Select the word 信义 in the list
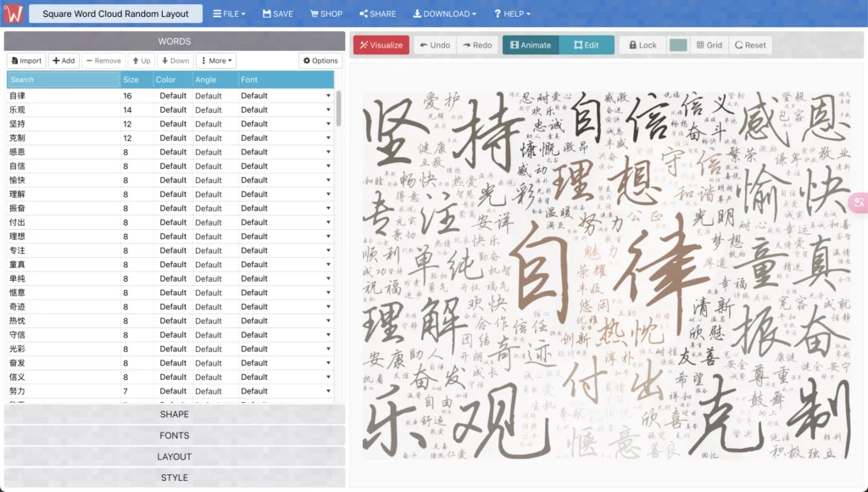 (17, 377)
